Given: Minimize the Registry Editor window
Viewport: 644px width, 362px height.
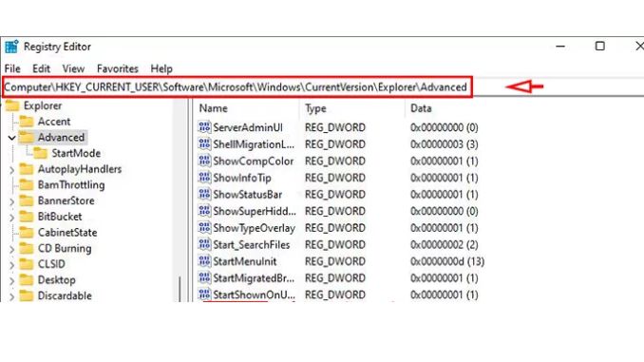Looking at the screenshot, I should click(560, 47).
